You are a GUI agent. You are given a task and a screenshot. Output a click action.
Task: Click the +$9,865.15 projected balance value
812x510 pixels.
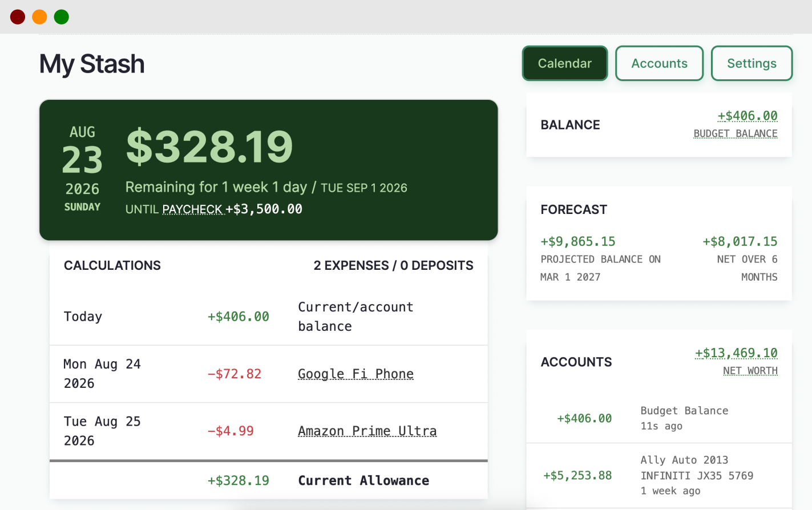point(578,241)
